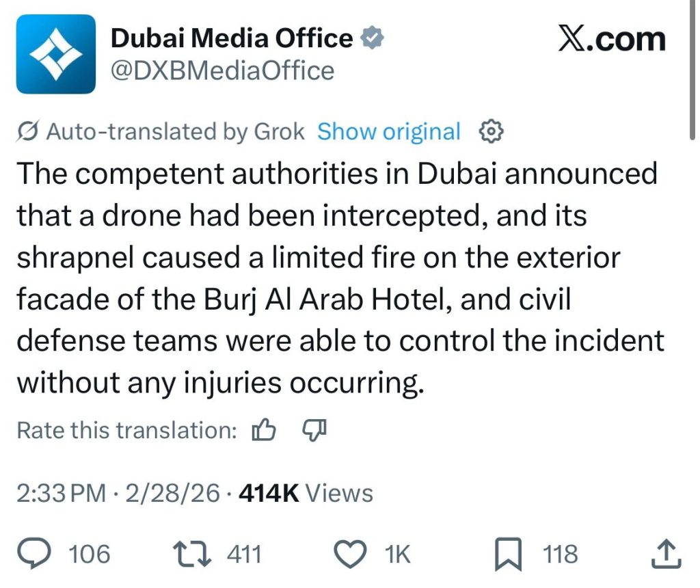700x588 pixels.
Task: View the 414K Views analytics
Action: [x=305, y=493]
